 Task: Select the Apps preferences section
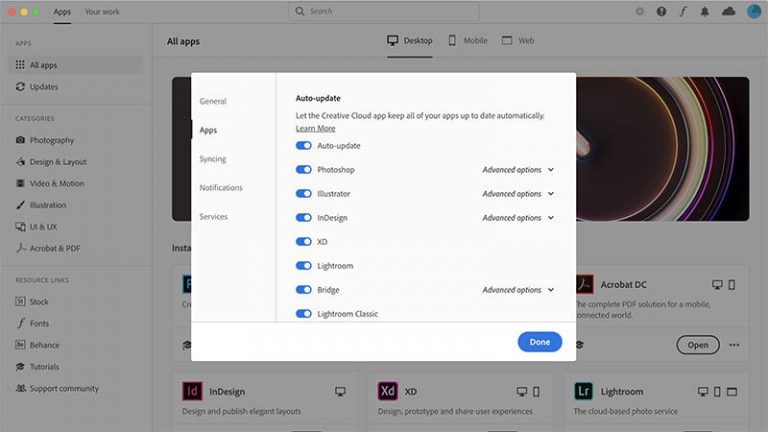pos(208,130)
